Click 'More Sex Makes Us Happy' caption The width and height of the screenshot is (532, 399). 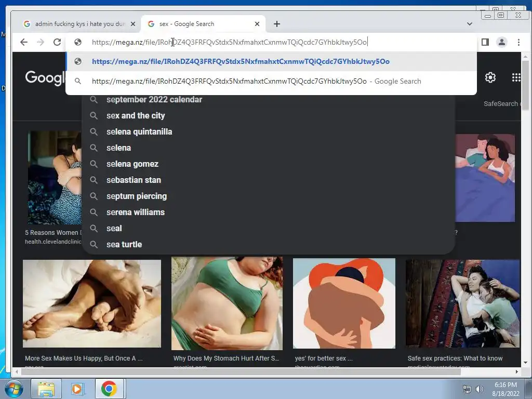[x=84, y=358]
